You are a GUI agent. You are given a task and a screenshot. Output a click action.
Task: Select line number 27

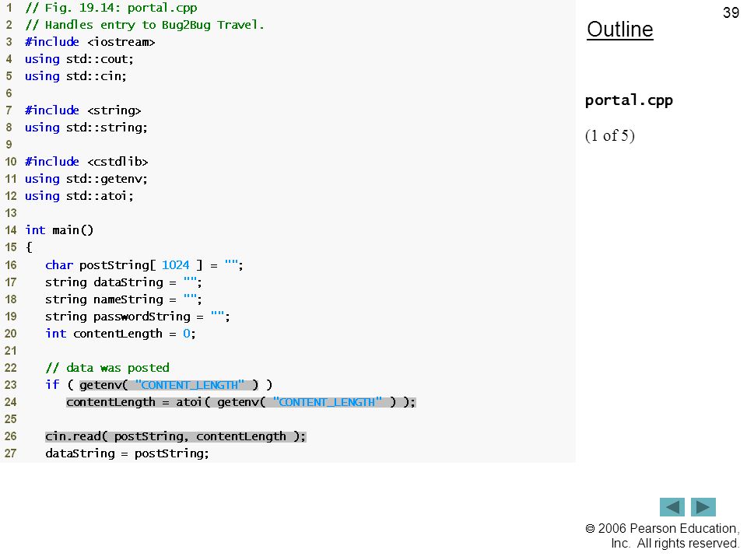click(x=10, y=453)
